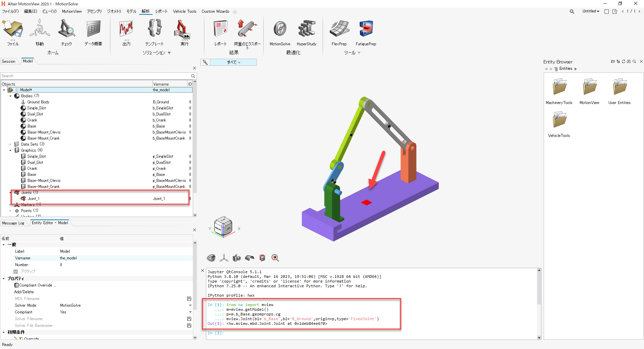This screenshot has width=644, height=349.
Task: Click the selection picker icon above viewport
Action: click(205, 62)
